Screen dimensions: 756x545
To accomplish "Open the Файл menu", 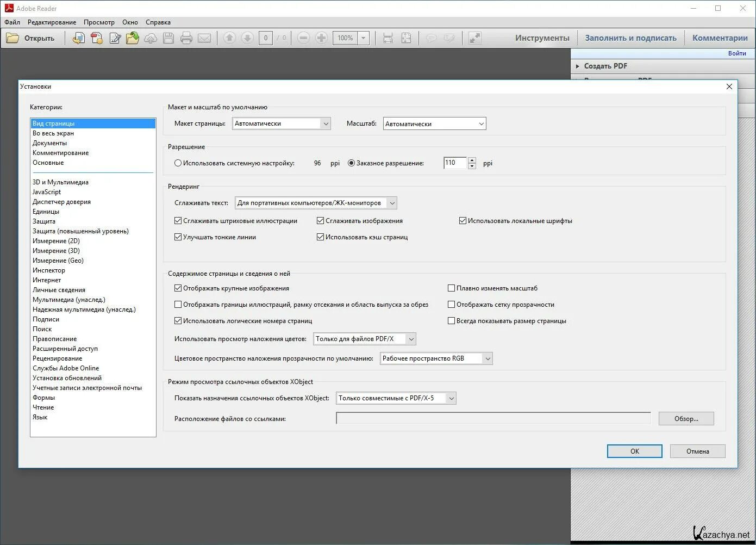I will 12,22.
